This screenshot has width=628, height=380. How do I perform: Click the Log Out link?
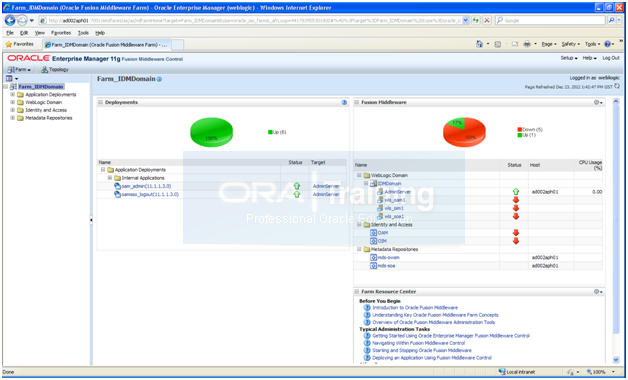coord(611,58)
